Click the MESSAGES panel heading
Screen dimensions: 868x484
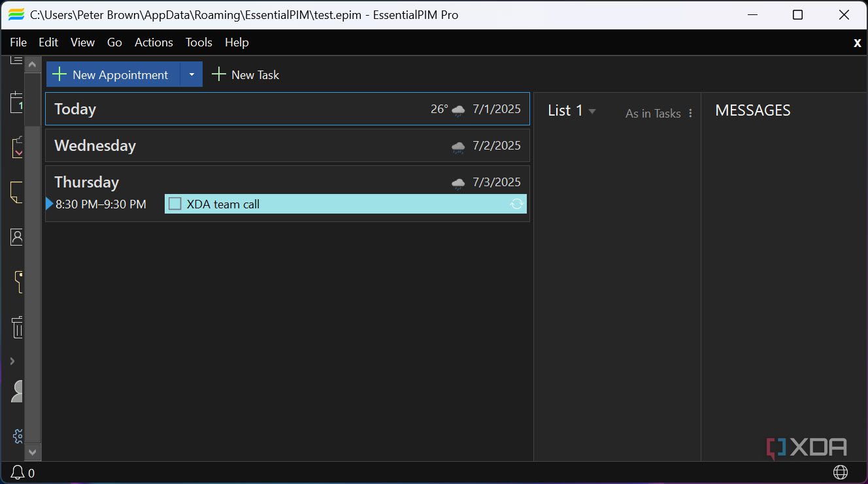coord(752,110)
